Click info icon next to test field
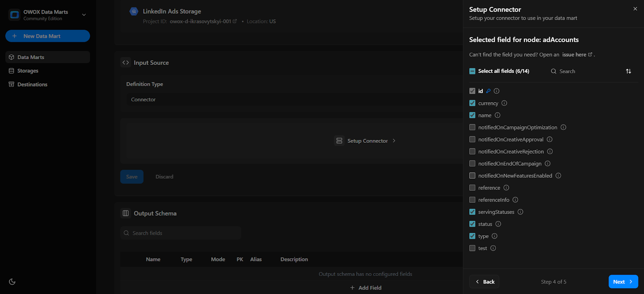The height and width of the screenshot is (294, 644). (493, 248)
